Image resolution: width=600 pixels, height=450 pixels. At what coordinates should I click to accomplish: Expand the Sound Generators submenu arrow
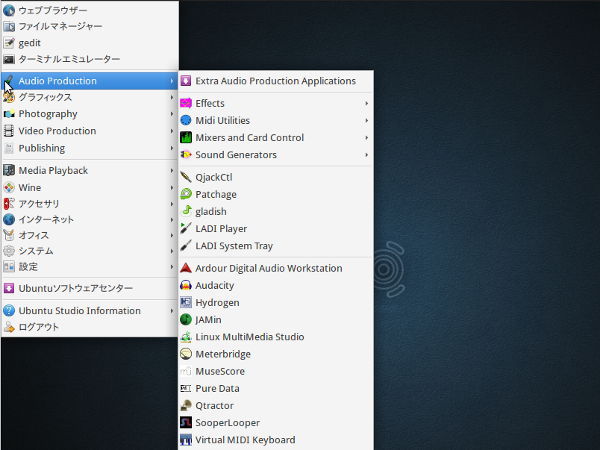pyautogui.click(x=367, y=155)
